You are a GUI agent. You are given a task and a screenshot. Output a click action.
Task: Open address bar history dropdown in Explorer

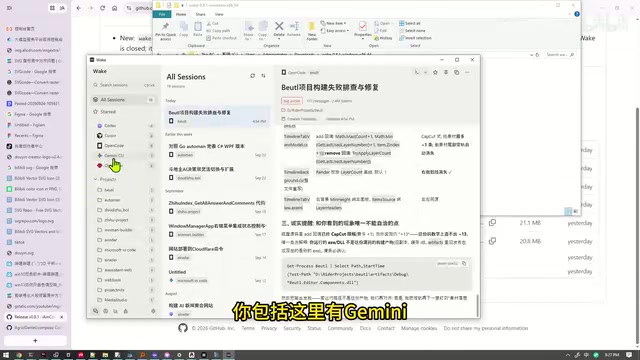click(x=531, y=55)
